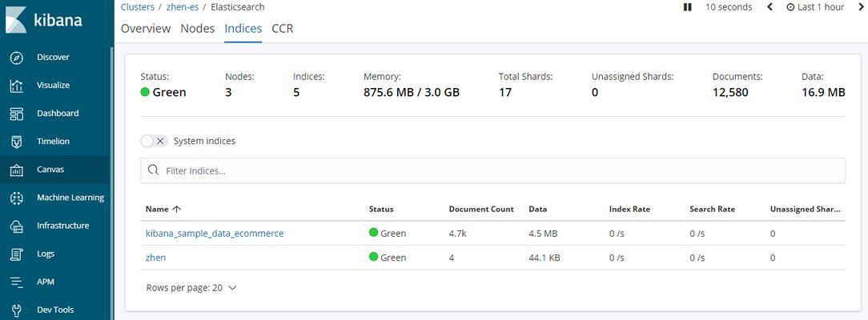This screenshot has width=868, height=320.
Task: Click Documents value 12,580
Action: (x=731, y=92)
